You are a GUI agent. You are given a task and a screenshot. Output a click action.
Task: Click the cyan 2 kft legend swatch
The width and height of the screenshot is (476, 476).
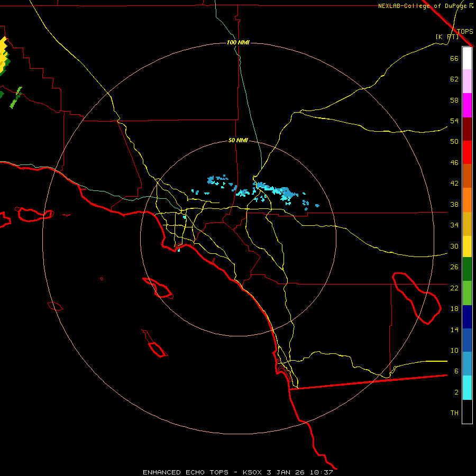pyautogui.click(x=467, y=388)
